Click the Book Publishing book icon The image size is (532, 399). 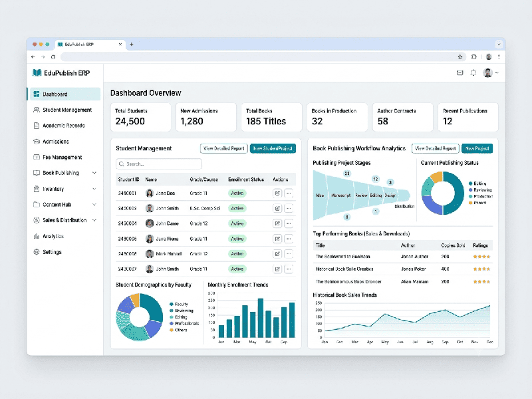[37, 173]
